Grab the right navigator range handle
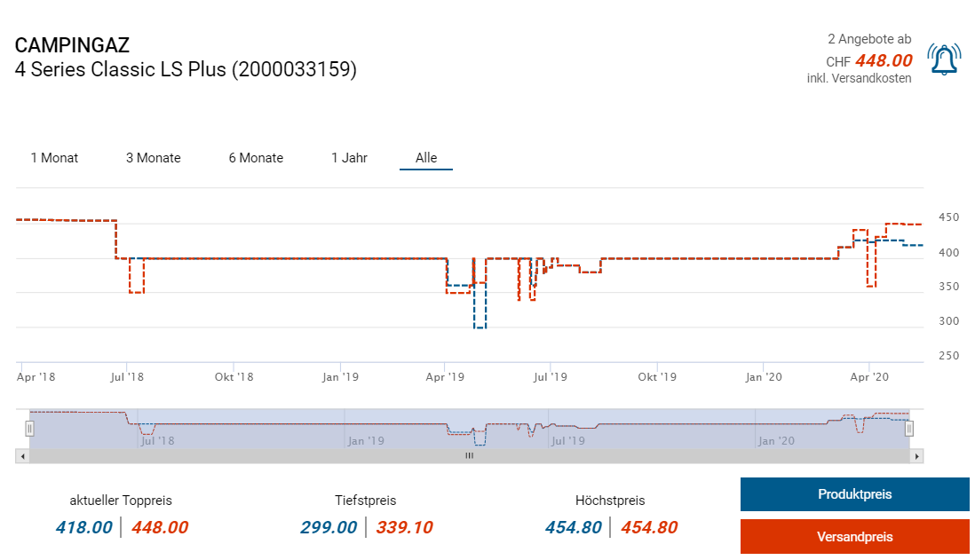 (x=909, y=429)
